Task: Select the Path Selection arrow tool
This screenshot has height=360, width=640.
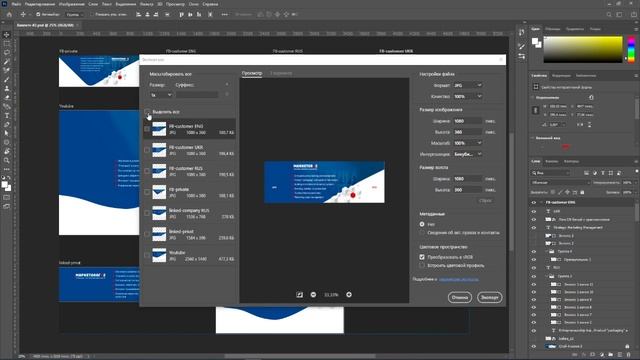Action: 7,133
